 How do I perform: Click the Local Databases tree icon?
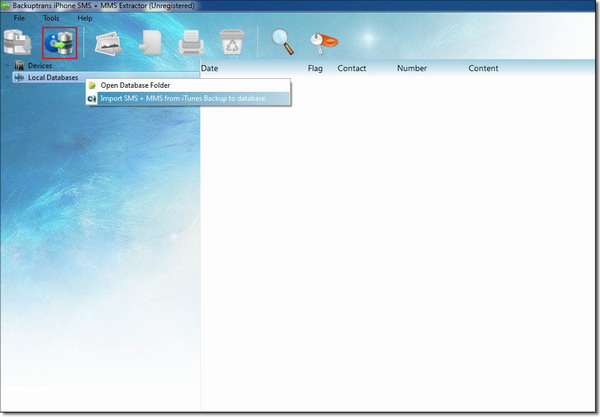pos(19,77)
